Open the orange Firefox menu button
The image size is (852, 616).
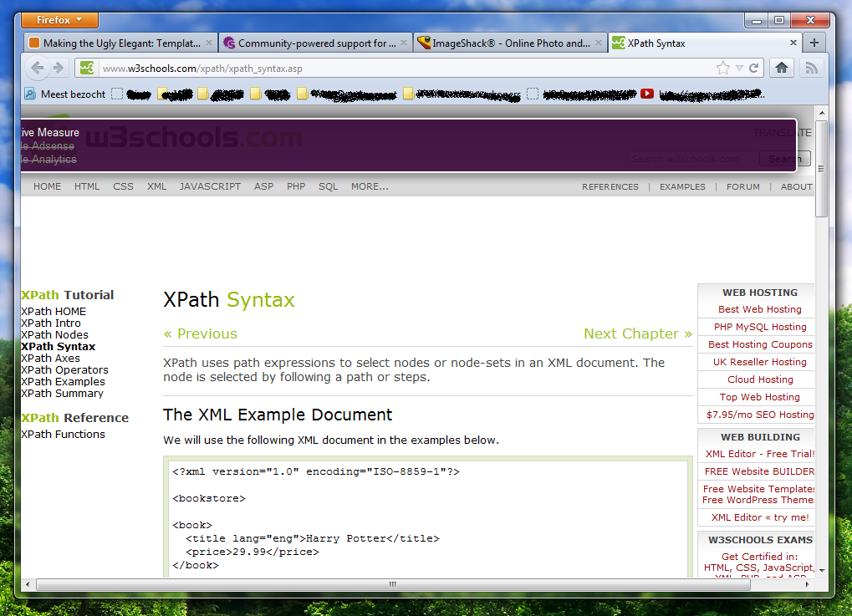[59, 20]
